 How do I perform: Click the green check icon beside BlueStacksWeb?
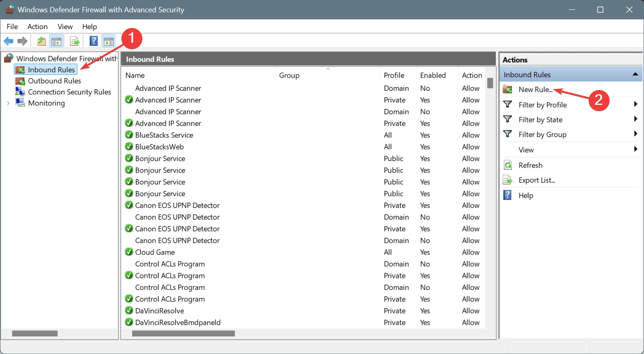[129, 147]
